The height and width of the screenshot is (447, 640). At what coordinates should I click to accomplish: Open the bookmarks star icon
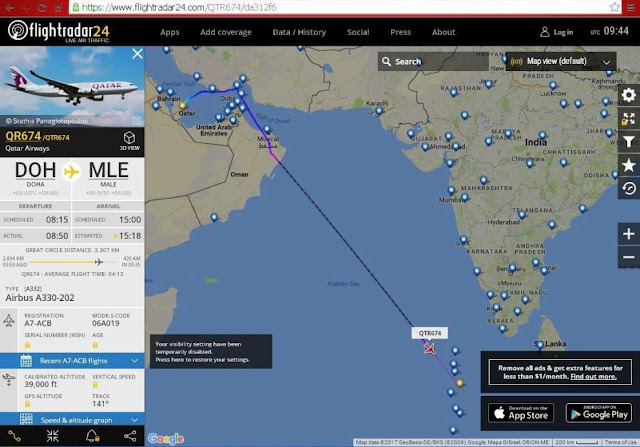tap(629, 165)
